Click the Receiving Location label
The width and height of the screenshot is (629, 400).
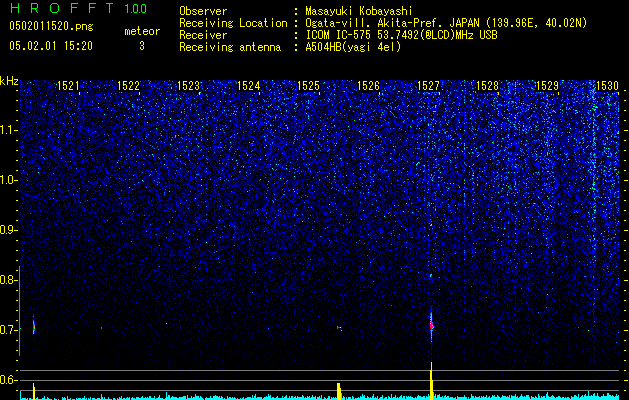(x=233, y=23)
